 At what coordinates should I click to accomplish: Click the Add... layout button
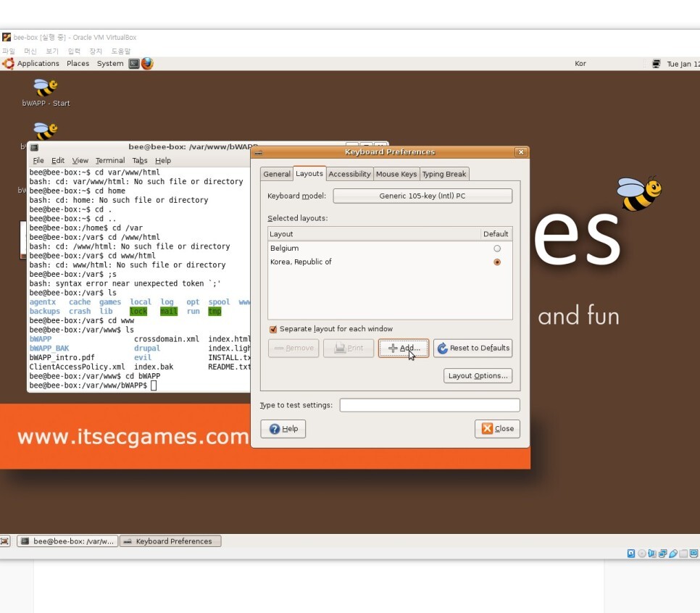(404, 349)
